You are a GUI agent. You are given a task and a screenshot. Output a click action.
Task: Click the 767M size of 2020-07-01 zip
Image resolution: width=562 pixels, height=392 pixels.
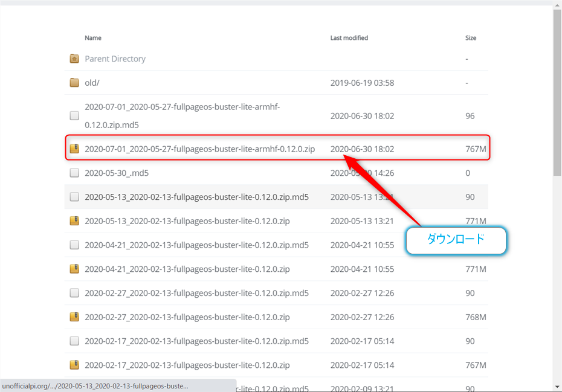(476, 149)
